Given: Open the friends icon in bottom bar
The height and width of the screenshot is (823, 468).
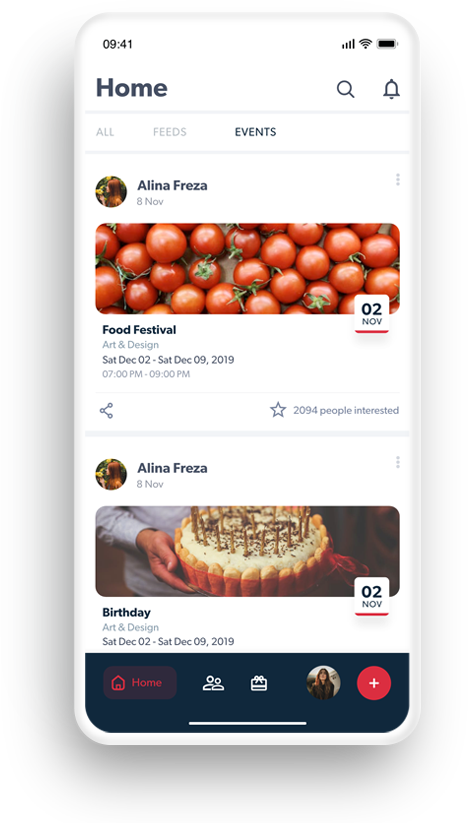Looking at the screenshot, I should pos(214,683).
